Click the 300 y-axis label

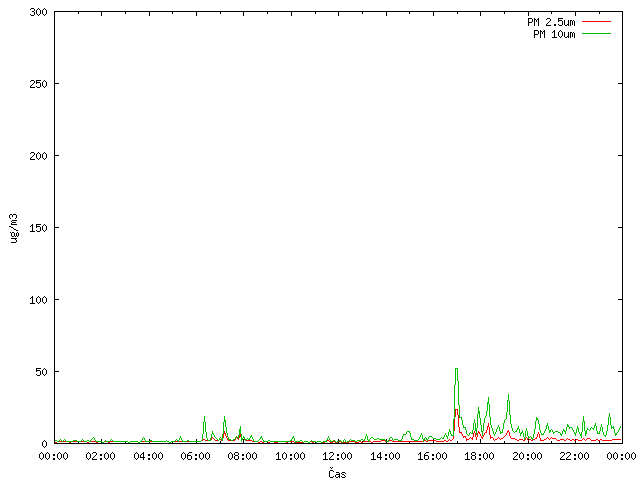38,12
